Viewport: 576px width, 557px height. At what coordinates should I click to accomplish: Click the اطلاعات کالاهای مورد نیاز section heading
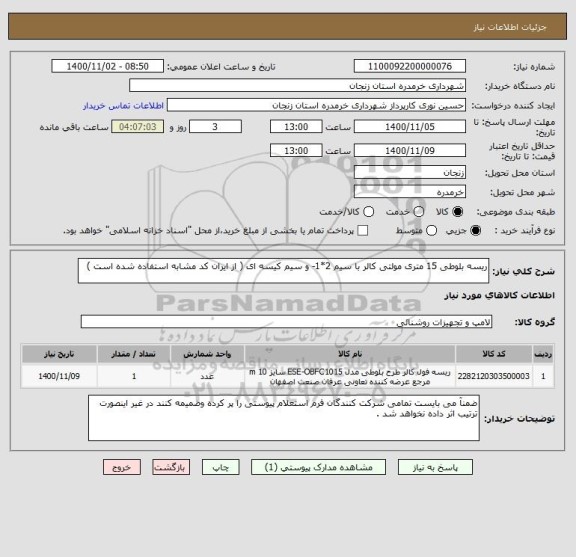click(500, 296)
